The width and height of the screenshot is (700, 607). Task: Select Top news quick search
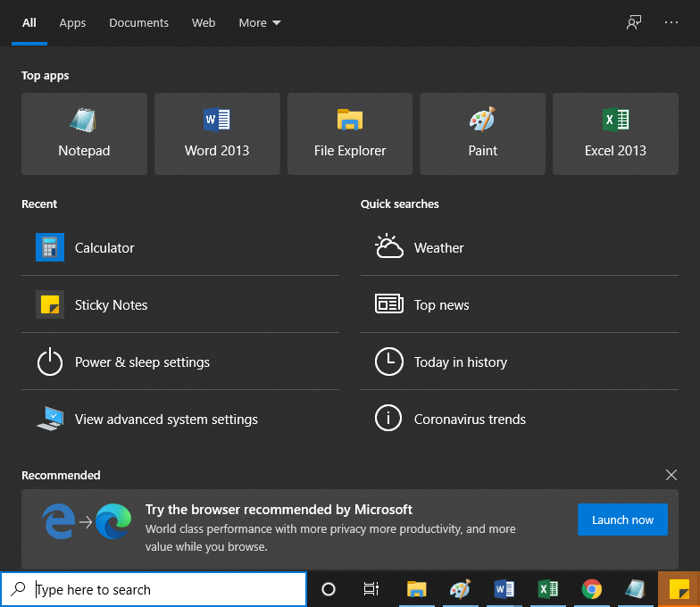pos(520,304)
